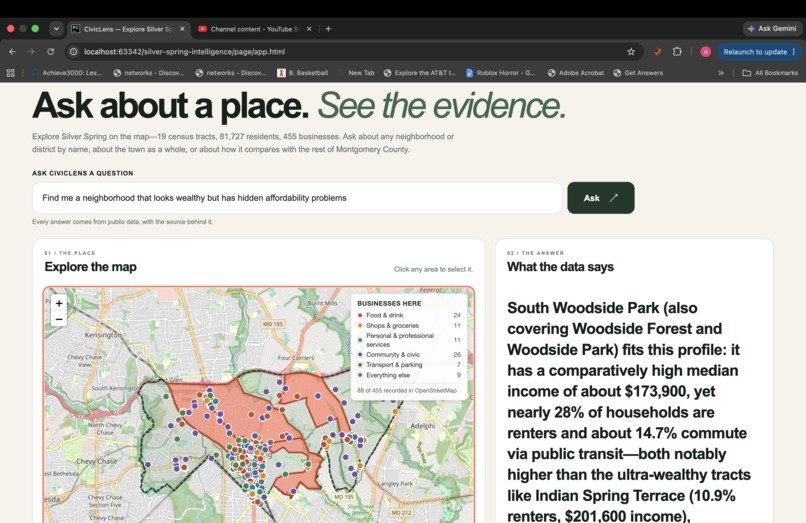806x523 pixels.
Task: Open the profile avatar icon
Action: click(705, 51)
